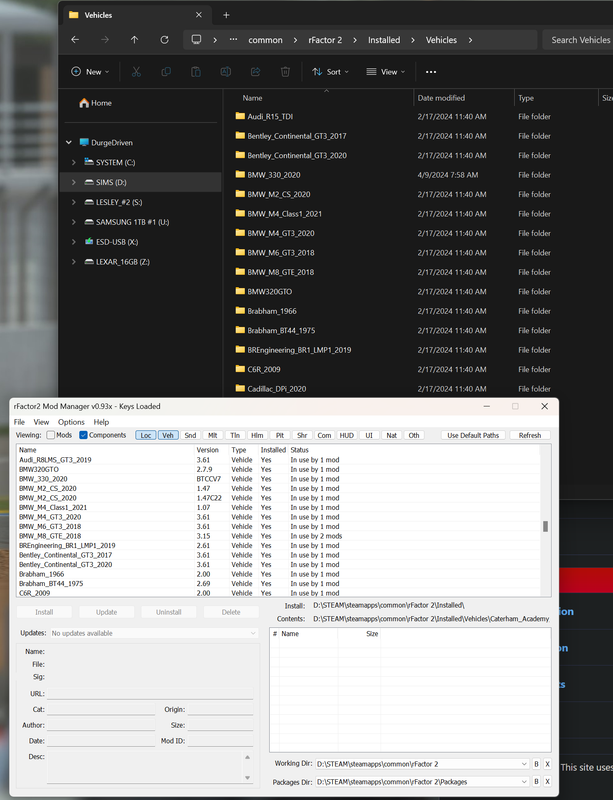
Task: Click Use Default Paths button
Action: point(473,435)
